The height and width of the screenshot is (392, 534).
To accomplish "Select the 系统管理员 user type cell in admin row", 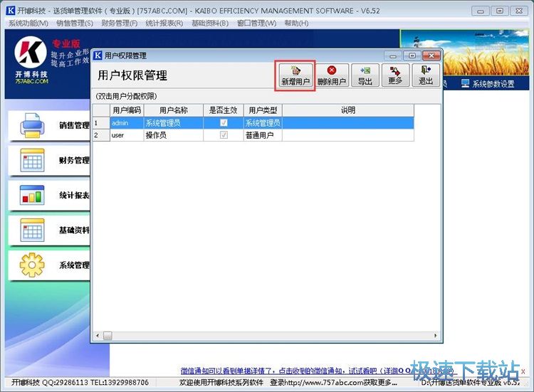I will point(263,123).
